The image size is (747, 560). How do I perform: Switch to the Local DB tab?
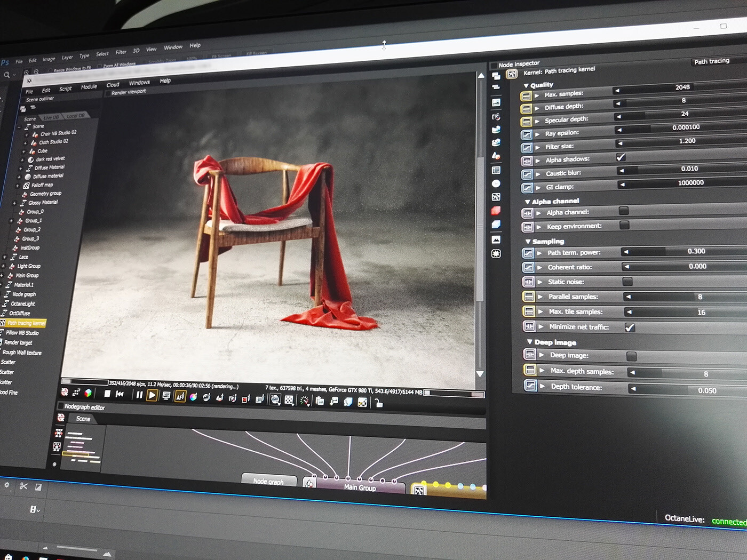tap(75, 116)
